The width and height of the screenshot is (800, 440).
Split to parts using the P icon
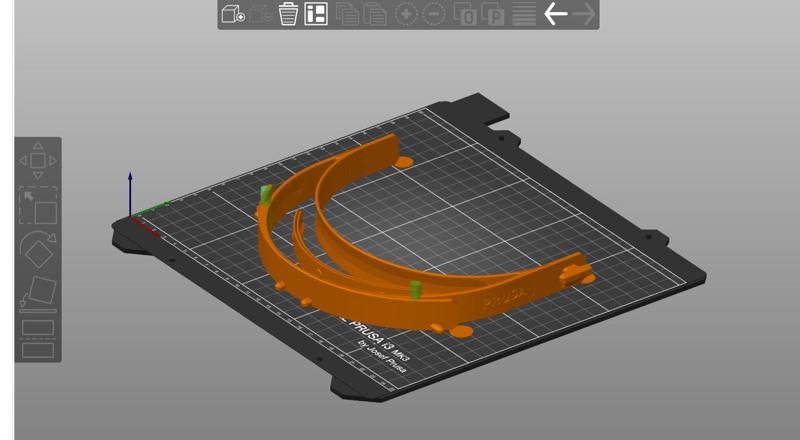[492, 14]
